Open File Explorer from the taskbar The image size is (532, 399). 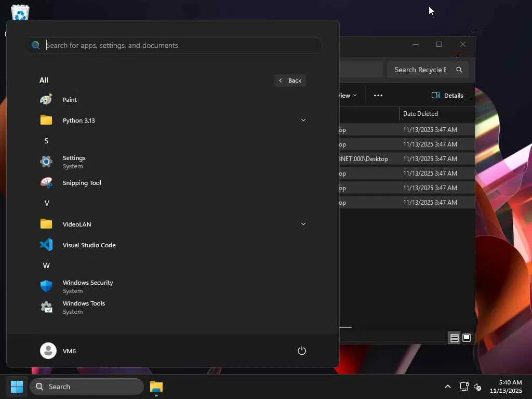(x=156, y=387)
